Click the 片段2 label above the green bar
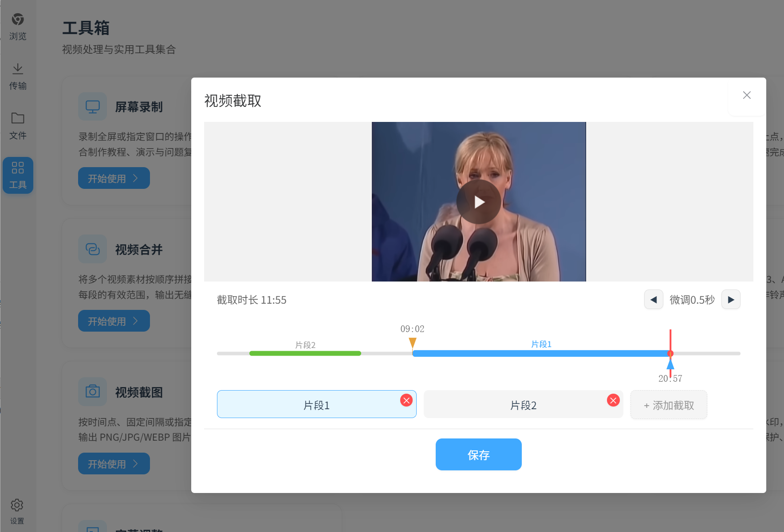This screenshot has width=784, height=532. [x=305, y=345]
